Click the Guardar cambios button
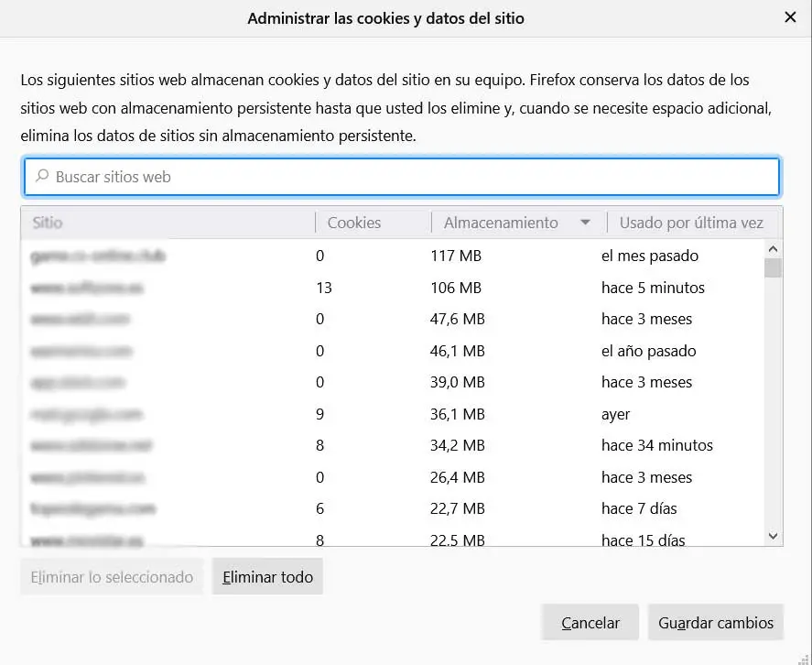 [x=716, y=623]
